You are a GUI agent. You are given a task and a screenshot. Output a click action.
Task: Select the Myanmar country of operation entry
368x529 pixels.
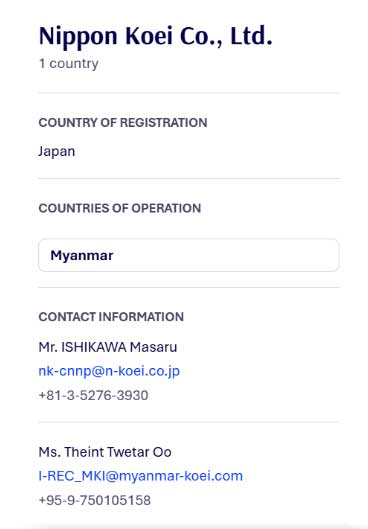tap(189, 255)
